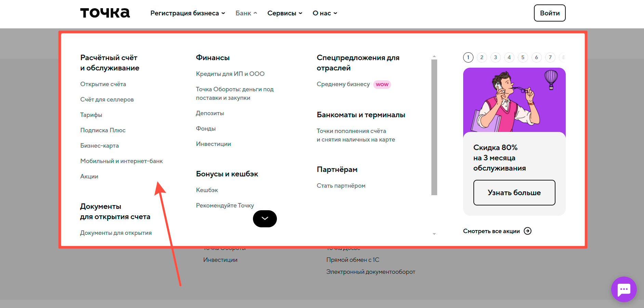
Task: Click the scrollbar down arrow
Action: coord(434,234)
